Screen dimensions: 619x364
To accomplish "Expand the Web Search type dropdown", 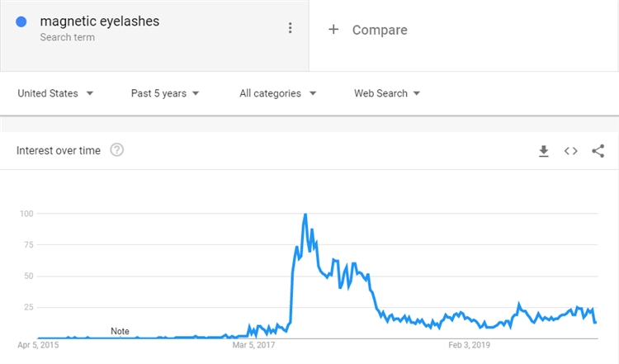I will tap(387, 93).
